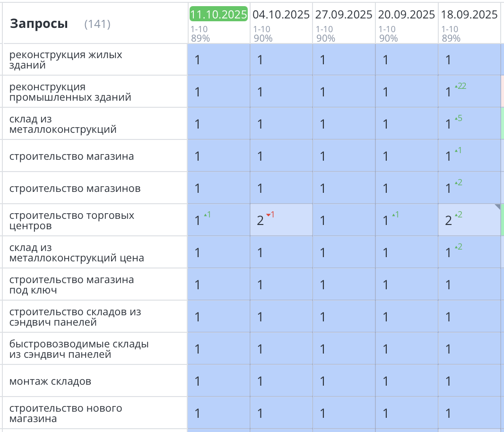This screenshot has width=504, height=432.
Task: Click the ▲2 indicator beside строительство магазинов
Action: coord(458,181)
